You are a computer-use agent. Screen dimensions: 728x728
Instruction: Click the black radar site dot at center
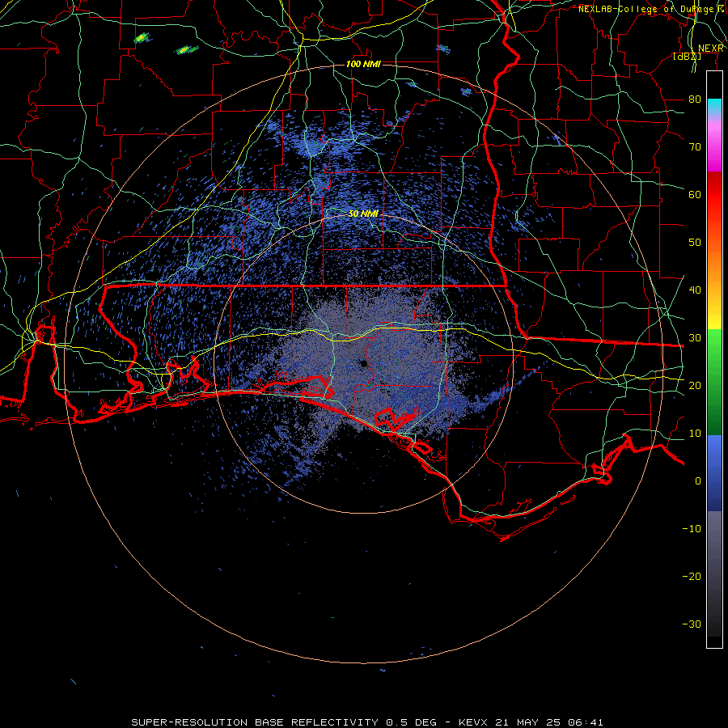click(x=364, y=363)
